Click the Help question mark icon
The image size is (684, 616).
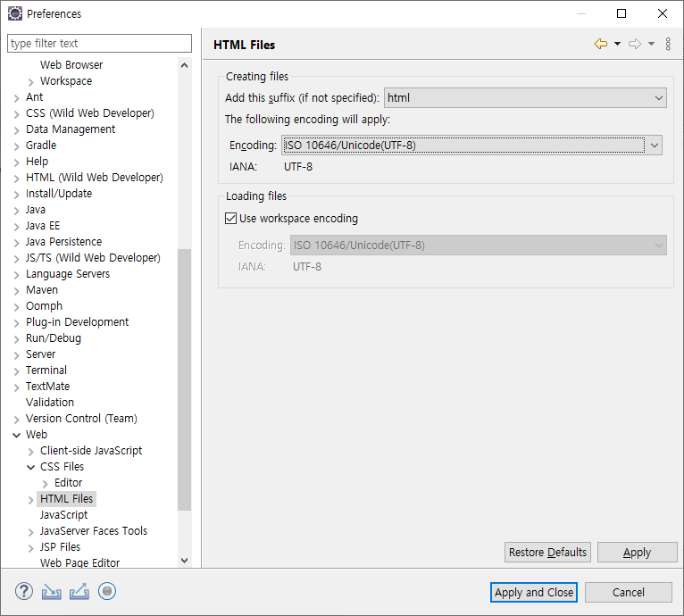(x=23, y=592)
